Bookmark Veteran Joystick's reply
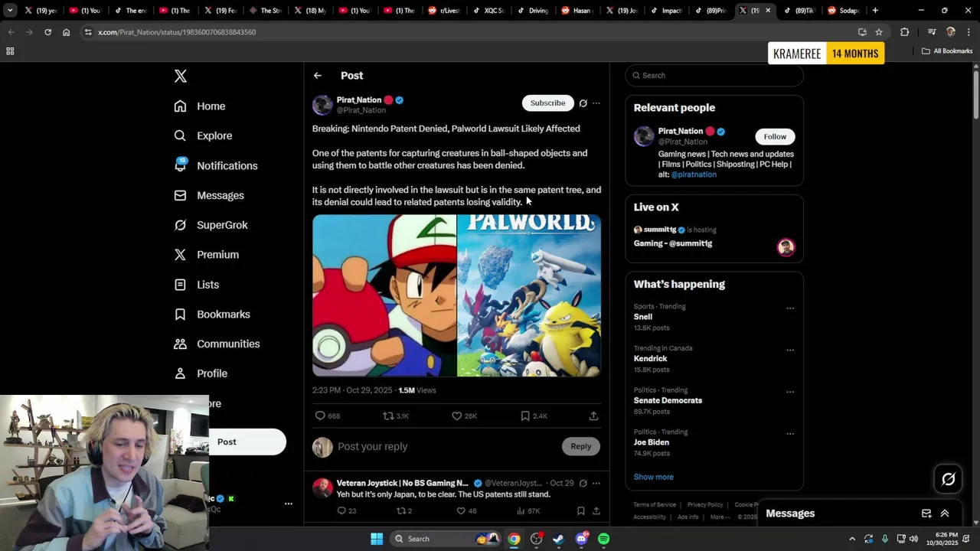Viewport: 980px width, 551px height. pos(580,510)
